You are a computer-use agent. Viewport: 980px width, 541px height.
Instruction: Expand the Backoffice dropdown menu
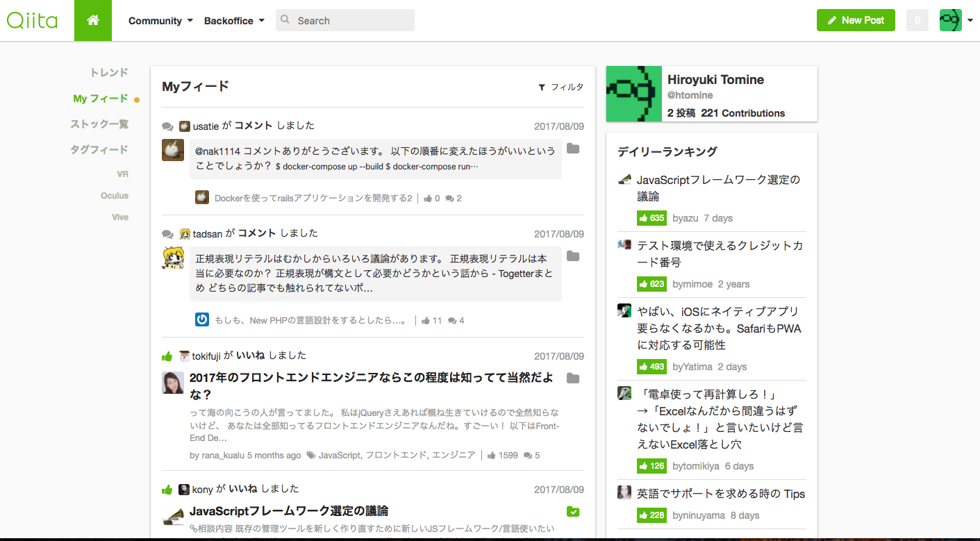pos(234,21)
